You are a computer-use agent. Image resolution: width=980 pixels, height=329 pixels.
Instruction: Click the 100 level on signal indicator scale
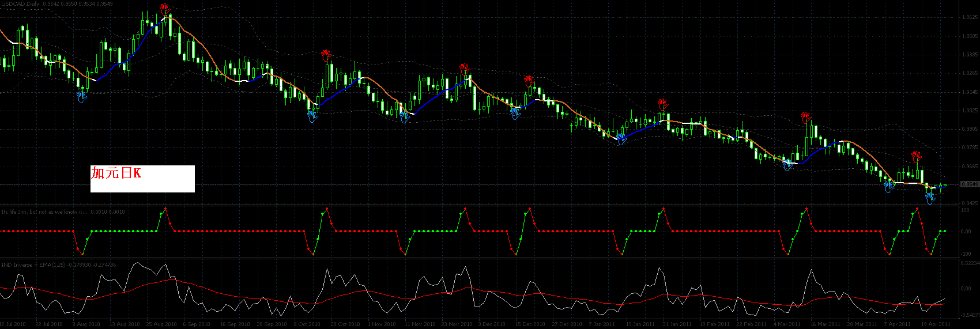[965, 210]
